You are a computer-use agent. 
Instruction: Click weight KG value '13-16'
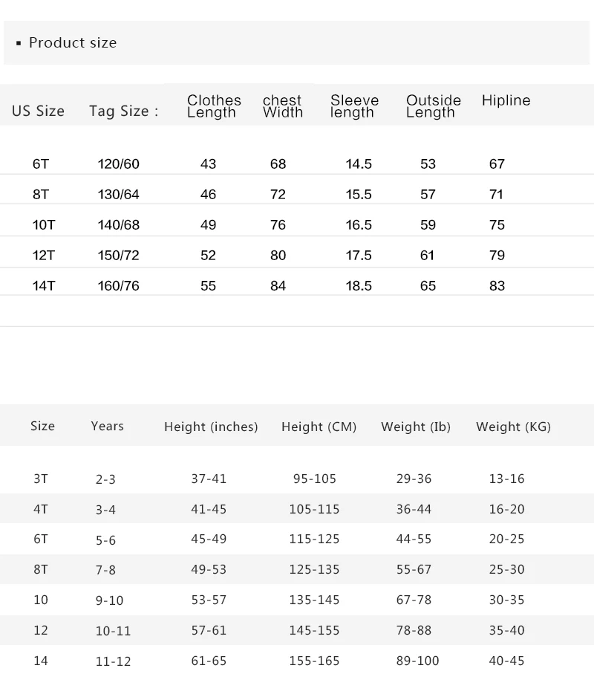pyautogui.click(x=506, y=479)
